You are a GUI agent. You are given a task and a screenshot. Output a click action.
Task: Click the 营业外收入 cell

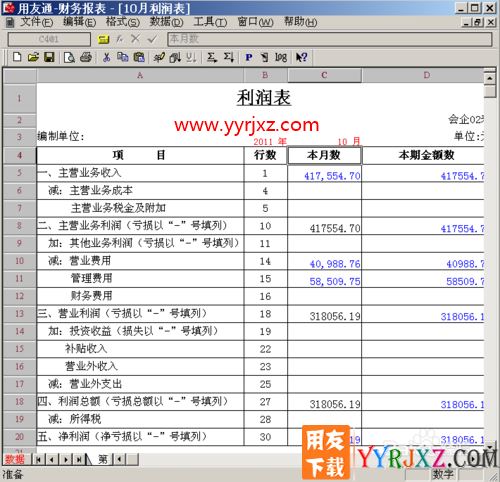click(140, 367)
